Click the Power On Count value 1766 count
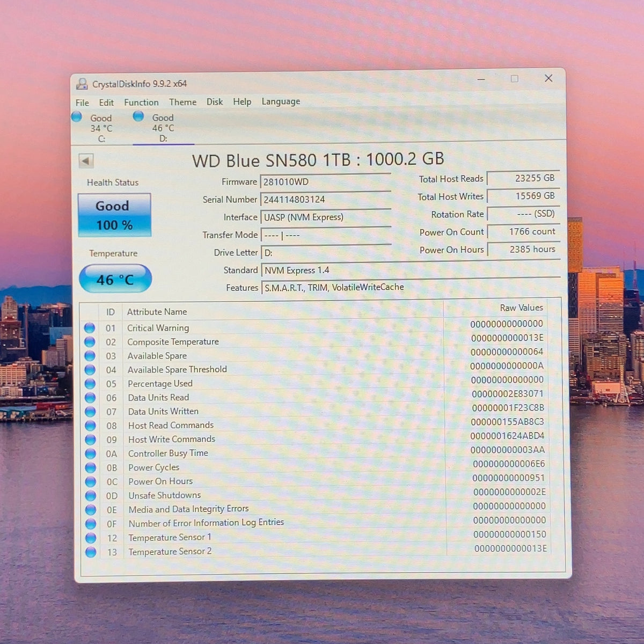 pyautogui.click(x=523, y=231)
